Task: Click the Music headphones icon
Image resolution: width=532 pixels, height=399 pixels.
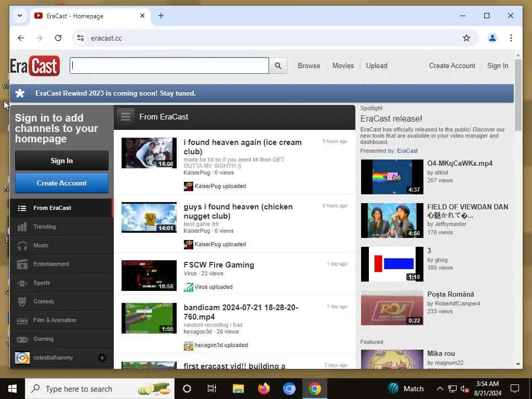Action: [22, 245]
